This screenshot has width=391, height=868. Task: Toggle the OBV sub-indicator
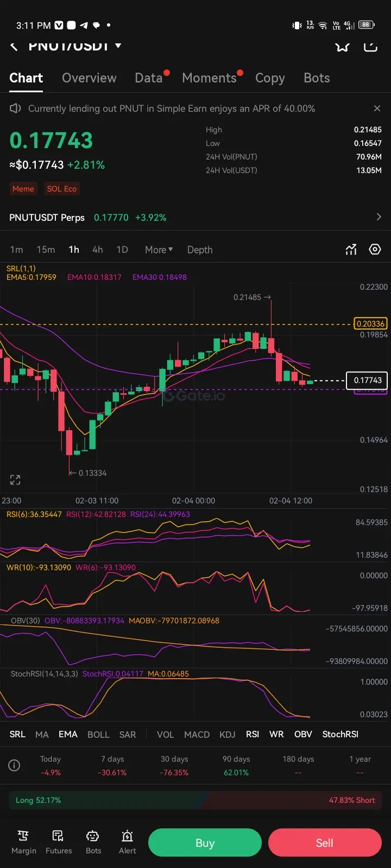303,734
